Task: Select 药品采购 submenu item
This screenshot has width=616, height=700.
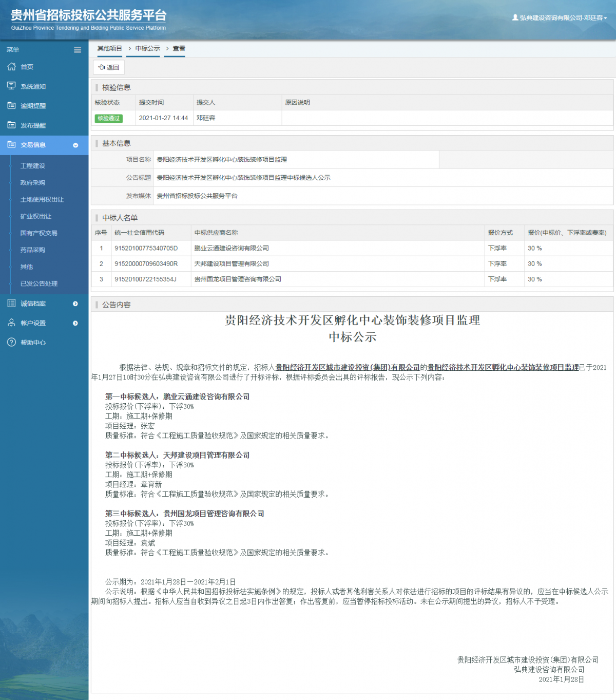Action: point(33,250)
